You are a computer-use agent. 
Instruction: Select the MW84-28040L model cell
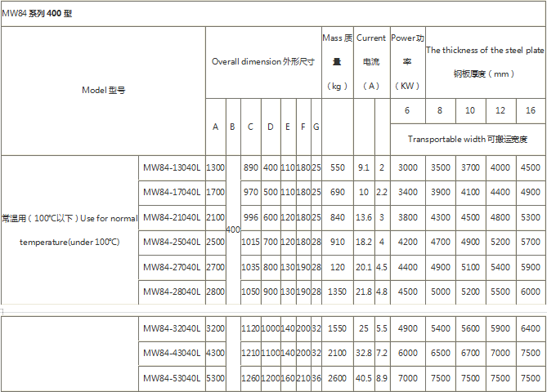171,292
